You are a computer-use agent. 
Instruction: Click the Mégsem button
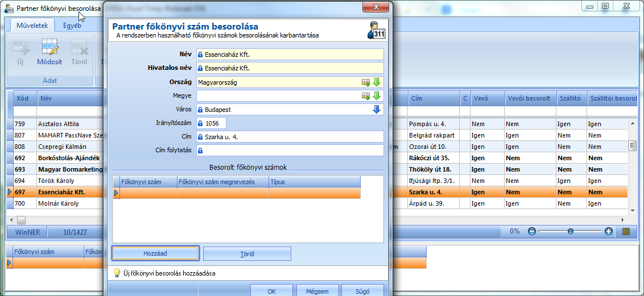pyautogui.click(x=317, y=291)
